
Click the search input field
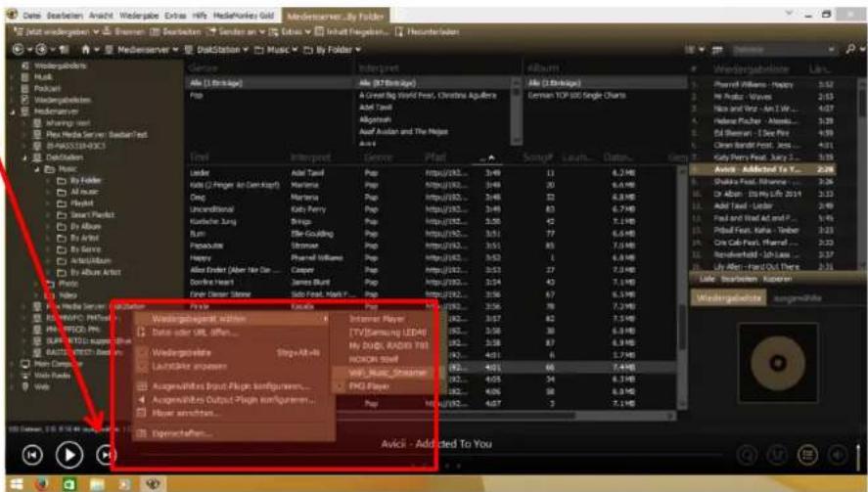(x=784, y=50)
